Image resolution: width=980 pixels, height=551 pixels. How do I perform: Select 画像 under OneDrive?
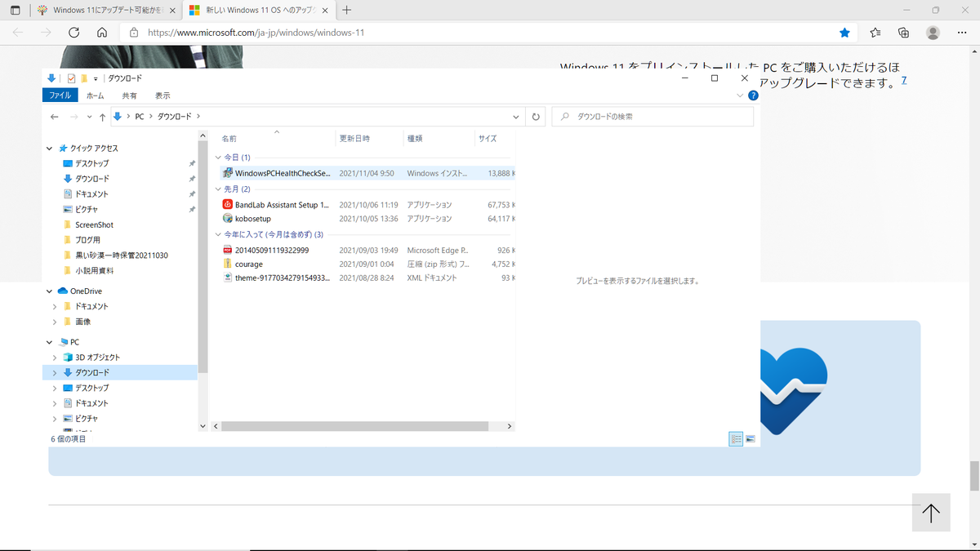point(82,322)
